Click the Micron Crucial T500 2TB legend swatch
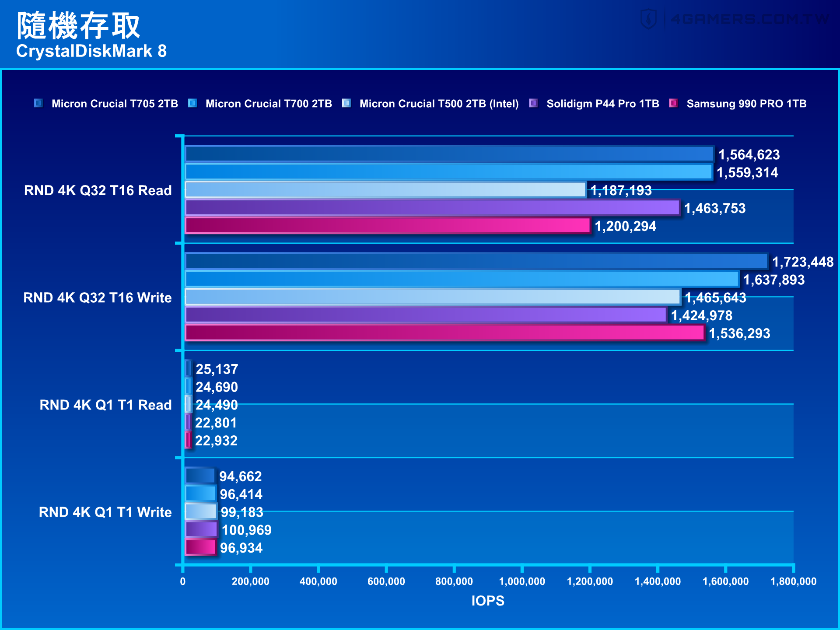Viewport: 840px width, 630px height. (x=346, y=103)
